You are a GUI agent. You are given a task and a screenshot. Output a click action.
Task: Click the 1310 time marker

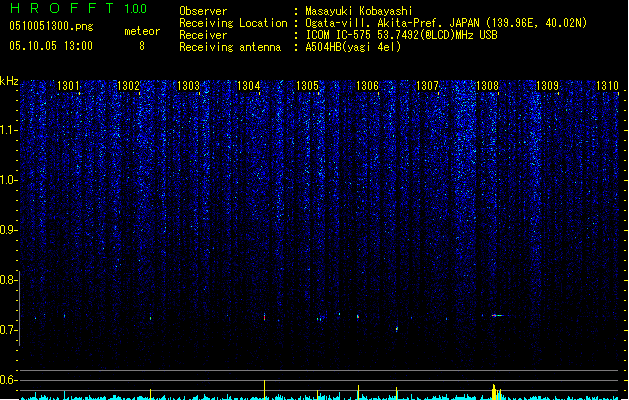607,85
